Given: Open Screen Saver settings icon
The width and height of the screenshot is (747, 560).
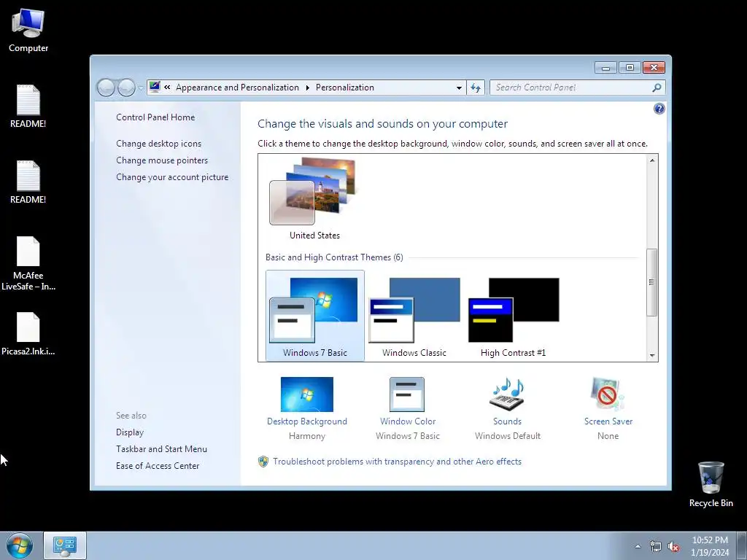Looking at the screenshot, I should click(608, 394).
